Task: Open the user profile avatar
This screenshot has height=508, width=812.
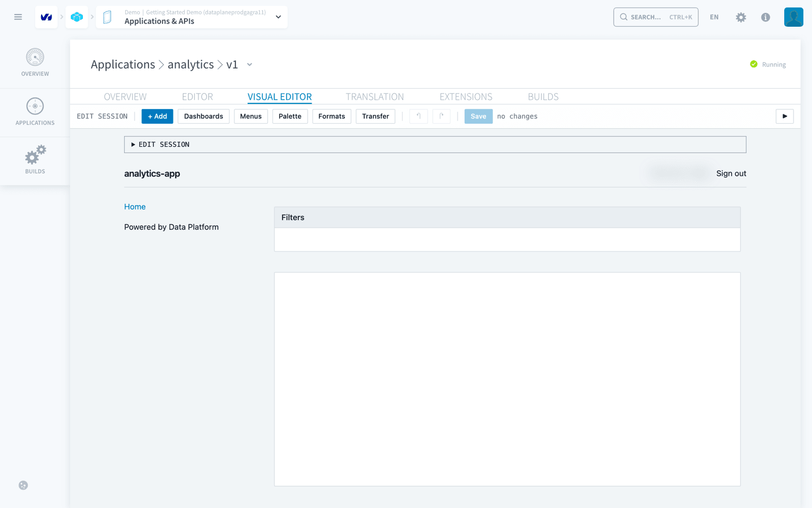Action: pyautogui.click(x=793, y=17)
